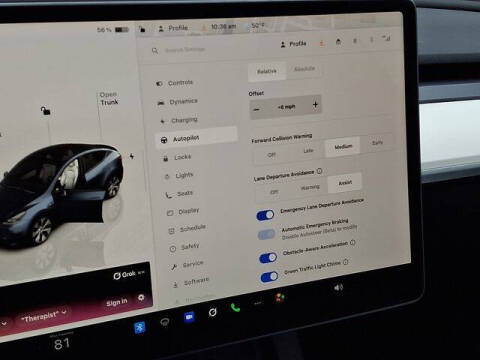Screen dimensions: 480x360
Task: Set Lane Departure Avoidance to Assist
Action: click(345, 183)
